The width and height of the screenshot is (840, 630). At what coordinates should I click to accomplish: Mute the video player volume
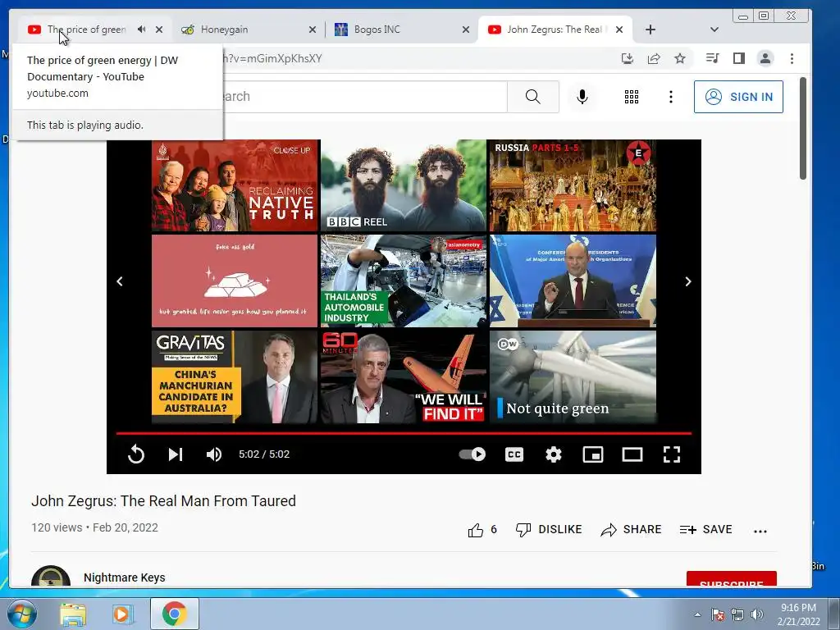click(214, 454)
